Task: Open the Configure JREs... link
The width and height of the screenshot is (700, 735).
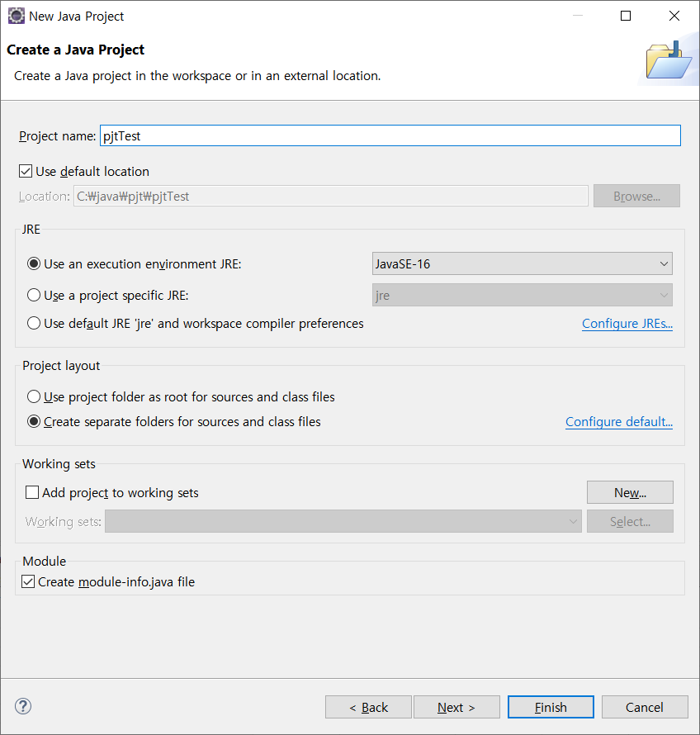Action: (627, 324)
